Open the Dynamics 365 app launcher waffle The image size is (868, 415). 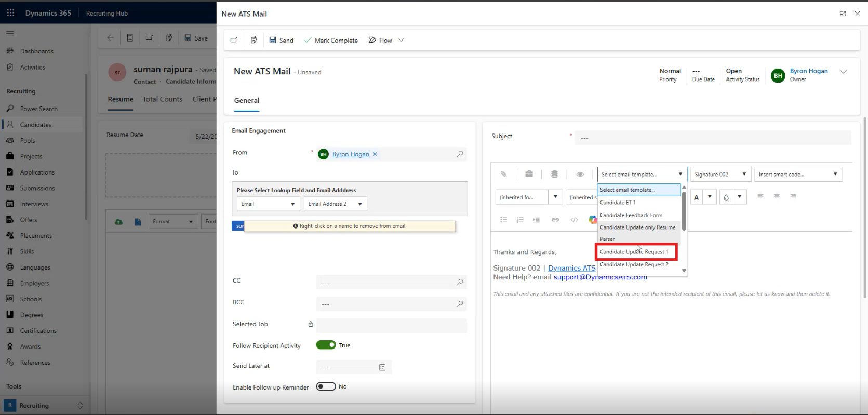[10, 13]
